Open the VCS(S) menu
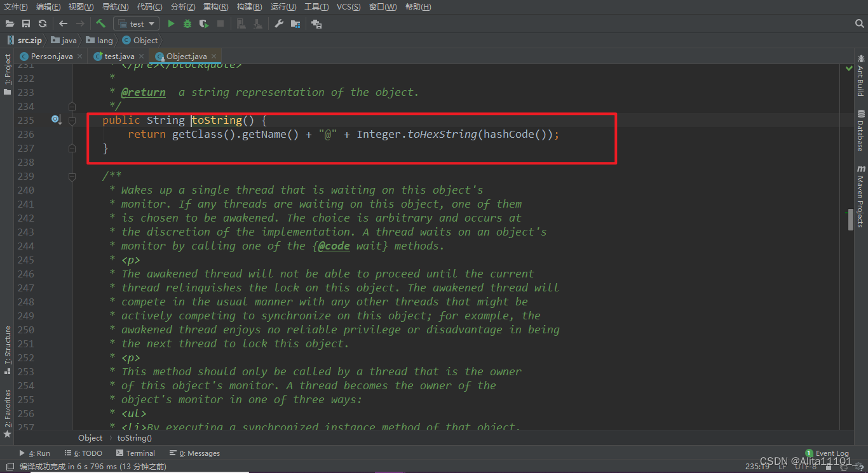The height and width of the screenshot is (473, 868). 348,6
